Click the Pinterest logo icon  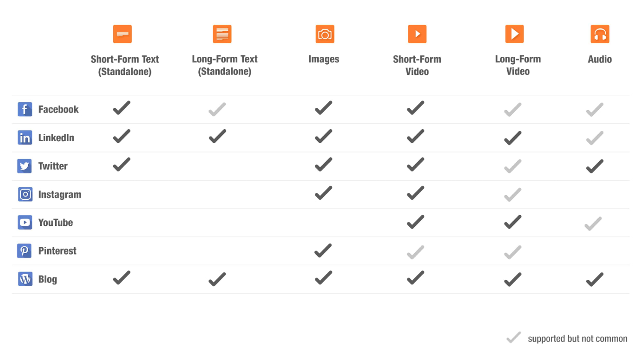(25, 251)
